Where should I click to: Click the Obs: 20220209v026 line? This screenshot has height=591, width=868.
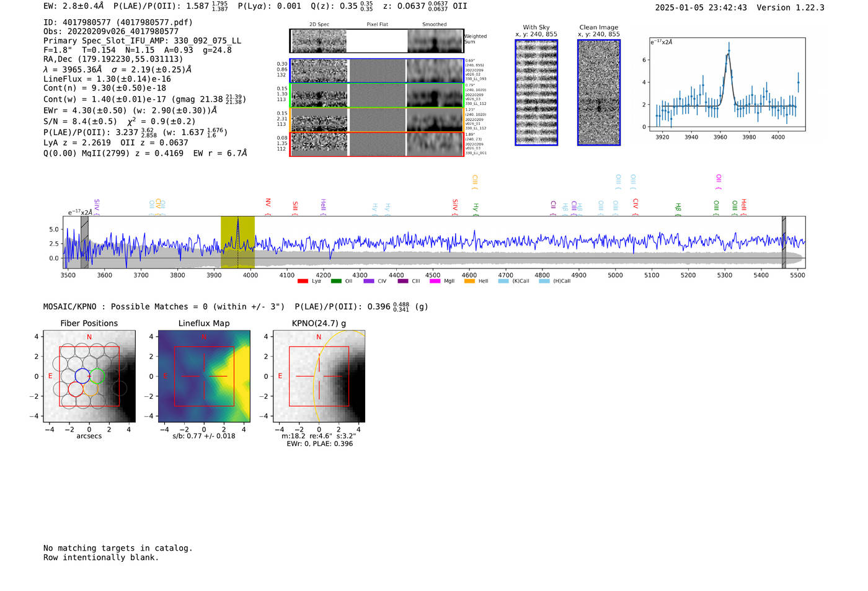(x=111, y=32)
